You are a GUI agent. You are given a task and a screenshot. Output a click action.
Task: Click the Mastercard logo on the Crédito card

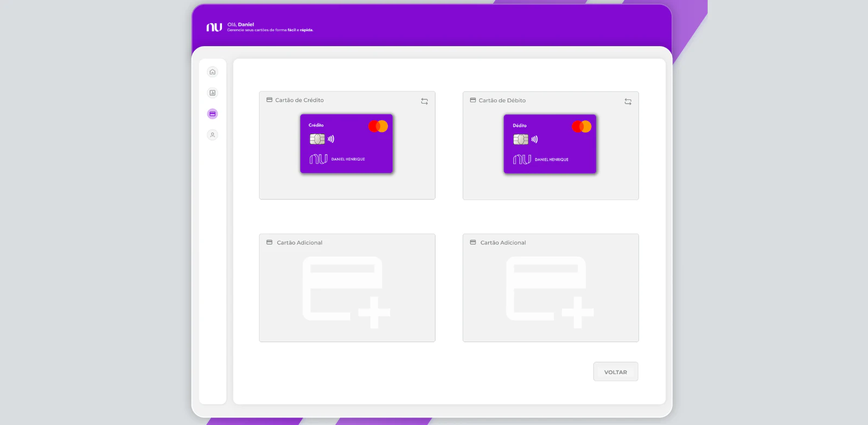378,126
